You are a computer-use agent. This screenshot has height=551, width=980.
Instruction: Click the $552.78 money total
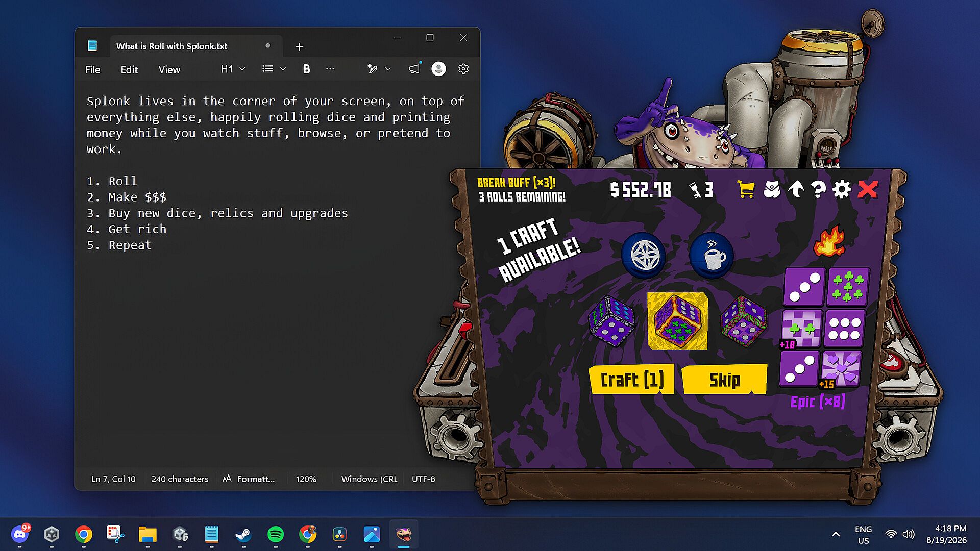pos(641,190)
